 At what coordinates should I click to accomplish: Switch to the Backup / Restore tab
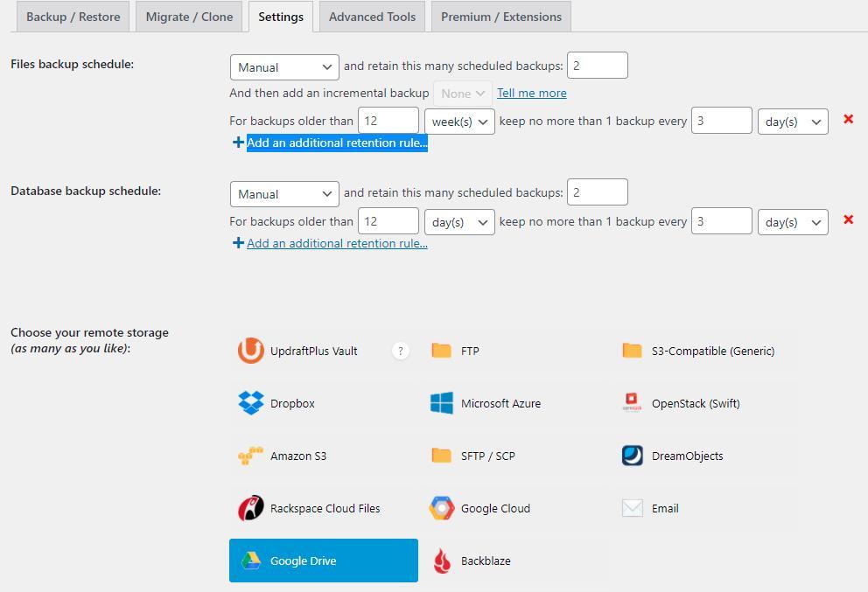(x=73, y=17)
